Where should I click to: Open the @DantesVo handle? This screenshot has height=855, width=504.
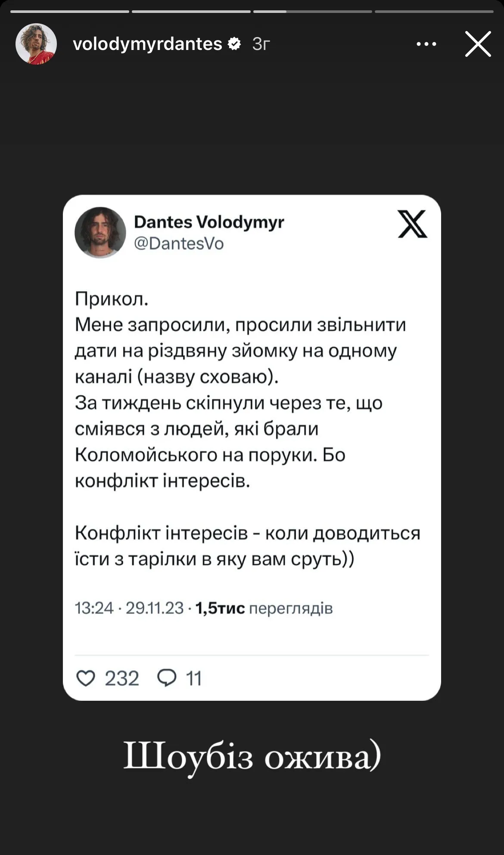point(179,244)
